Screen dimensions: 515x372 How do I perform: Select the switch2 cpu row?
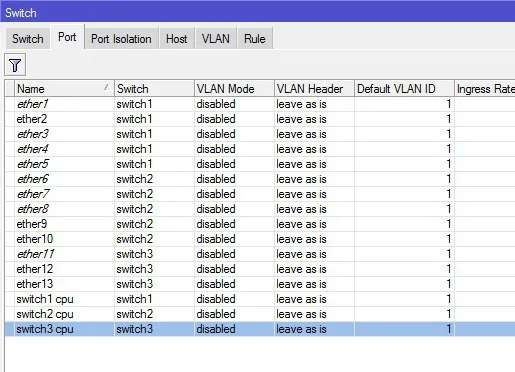(260, 314)
